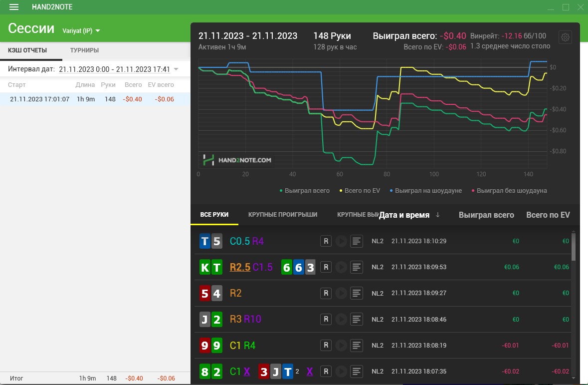Toggle the Всего по EV graph line legend
Screen dimensions: 588x385
pyautogui.click(x=360, y=190)
